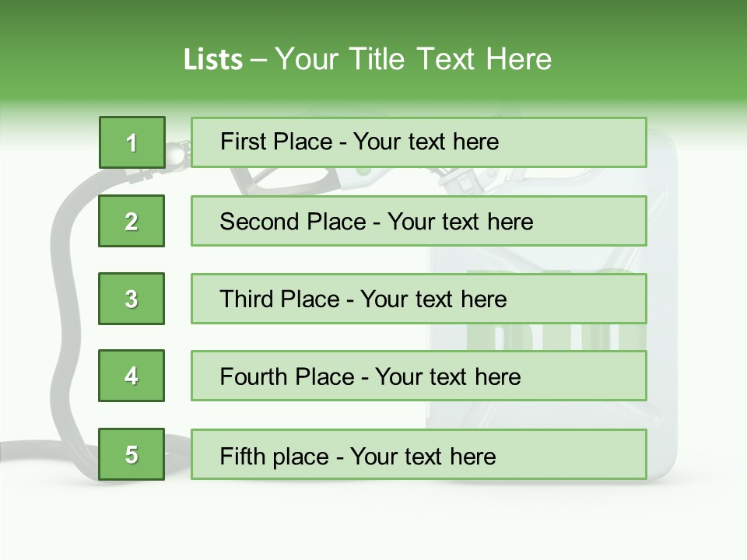Select 'Your Title Text Here' title text
Screen dimensions: 747x560
tap(413, 59)
